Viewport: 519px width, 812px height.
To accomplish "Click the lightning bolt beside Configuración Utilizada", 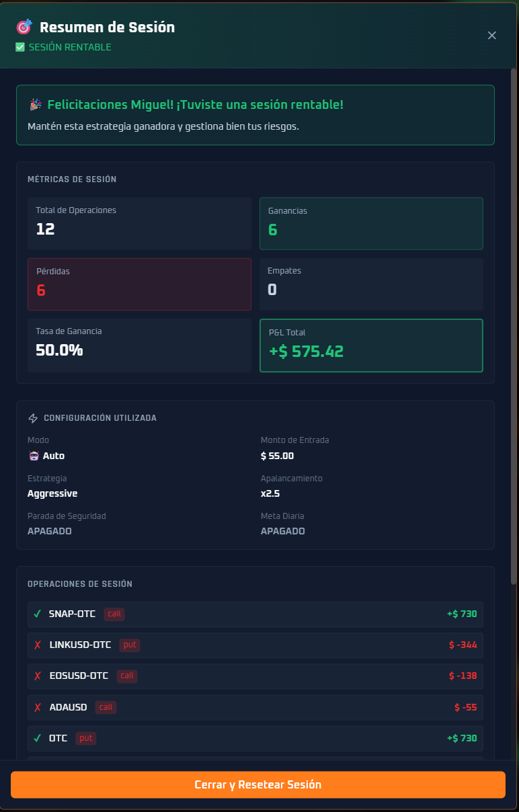I will [32, 417].
